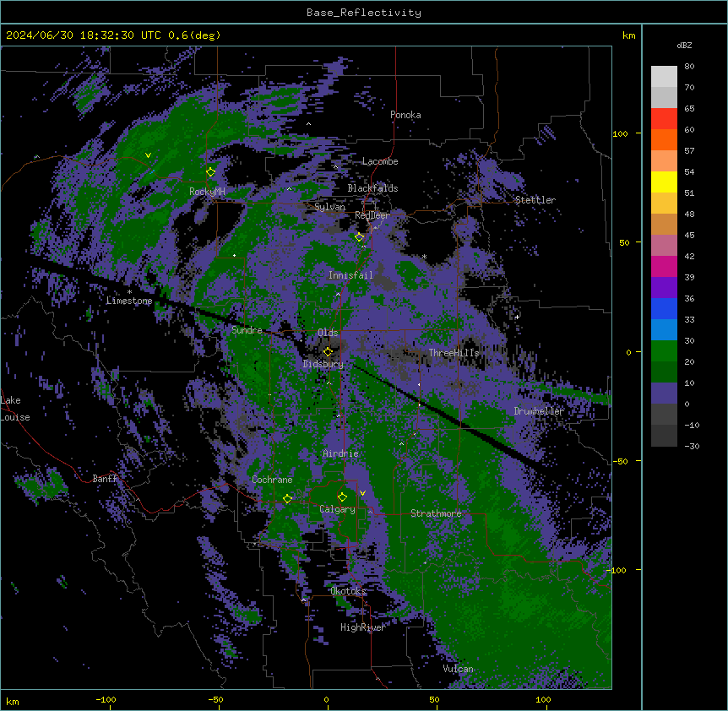This screenshot has width=728, height=711.
Task: Select the 65 dBZ red color swatch
Action: [664, 118]
